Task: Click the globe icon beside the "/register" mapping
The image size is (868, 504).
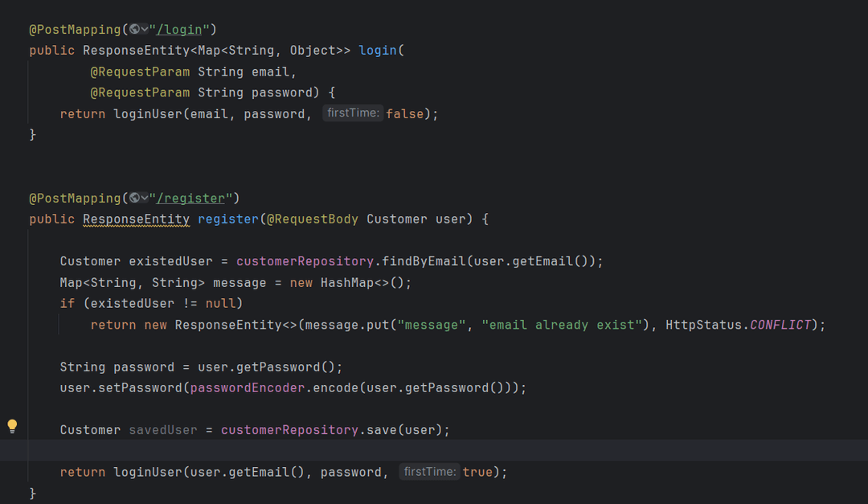Action: click(134, 199)
